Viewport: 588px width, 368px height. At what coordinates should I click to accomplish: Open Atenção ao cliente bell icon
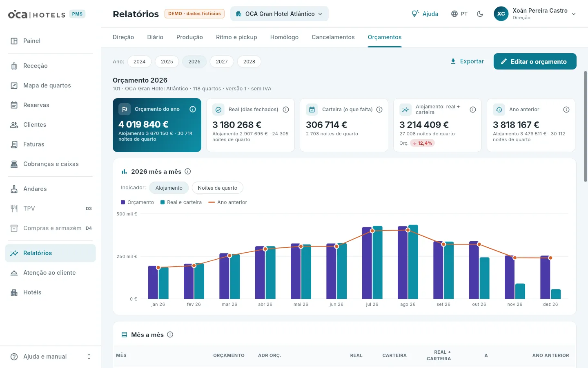(x=14, y=273)
